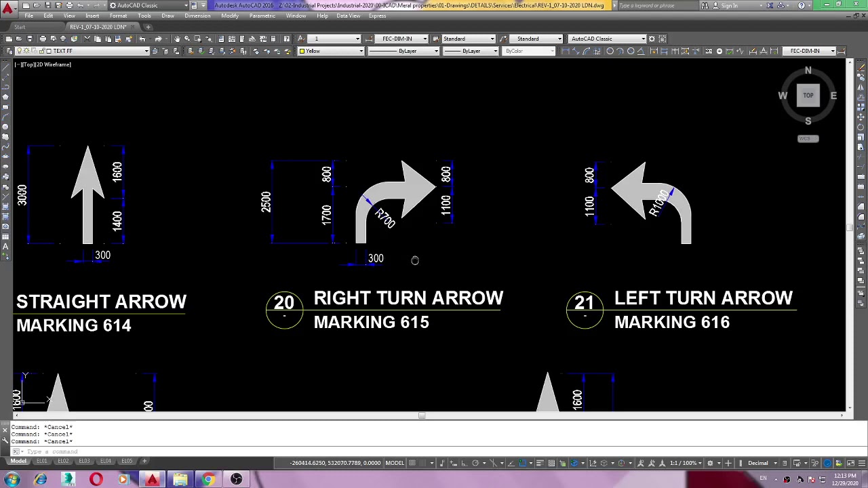Image resolution: width=868 pixels, height=488 pixels.
Task: Click the ViewCube TOP face
Action: coord(808,96)
